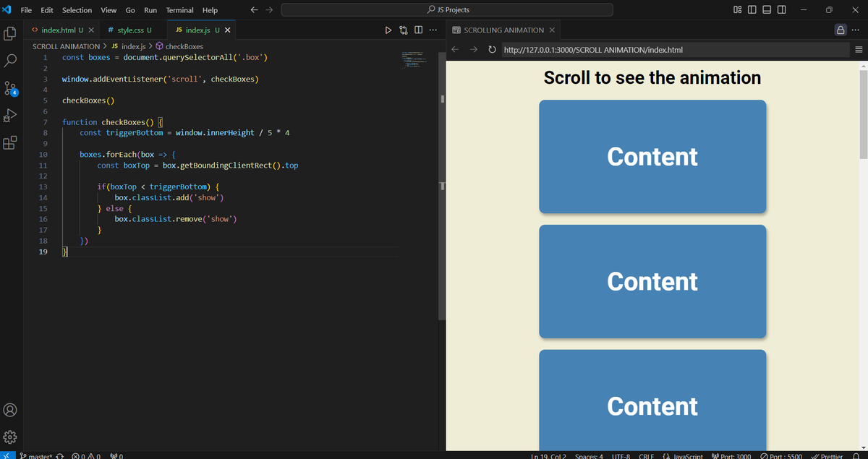
Task: Open the errors and warnings indicator in status bar
Action: click(87, 456)
